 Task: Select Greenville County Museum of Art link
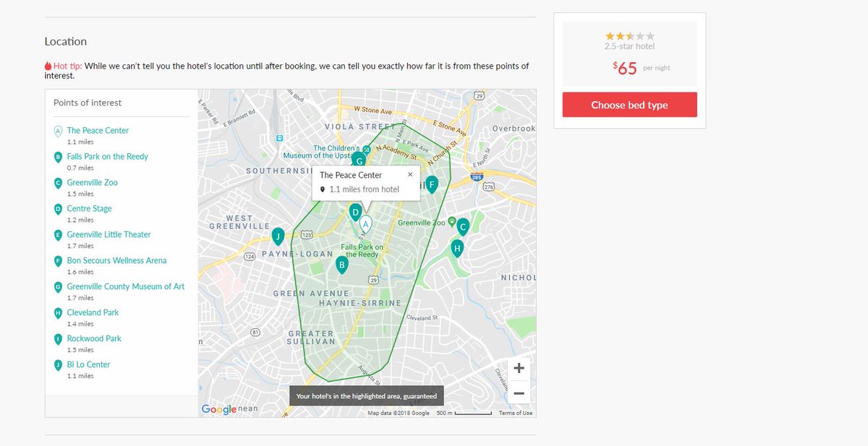click(x=126, y=287)
